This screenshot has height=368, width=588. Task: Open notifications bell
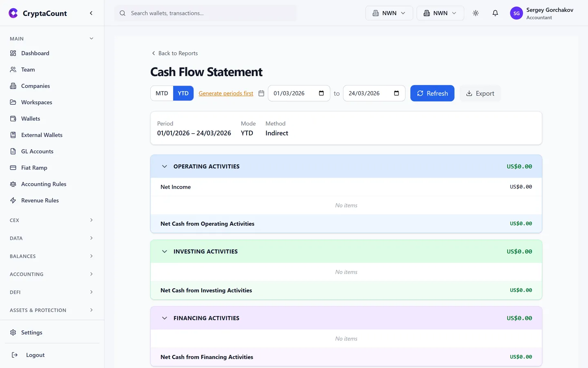click(x=495, y=13)
